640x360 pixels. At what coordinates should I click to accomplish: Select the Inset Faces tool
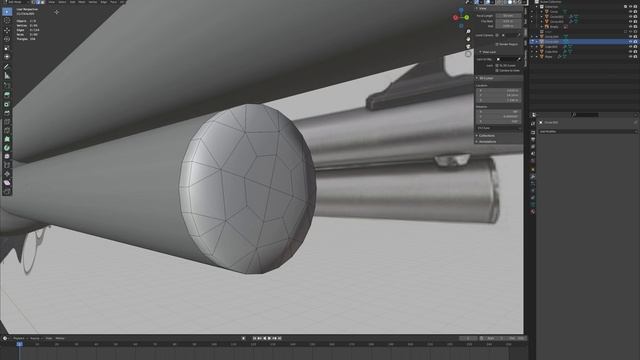[x=7, y=104]
